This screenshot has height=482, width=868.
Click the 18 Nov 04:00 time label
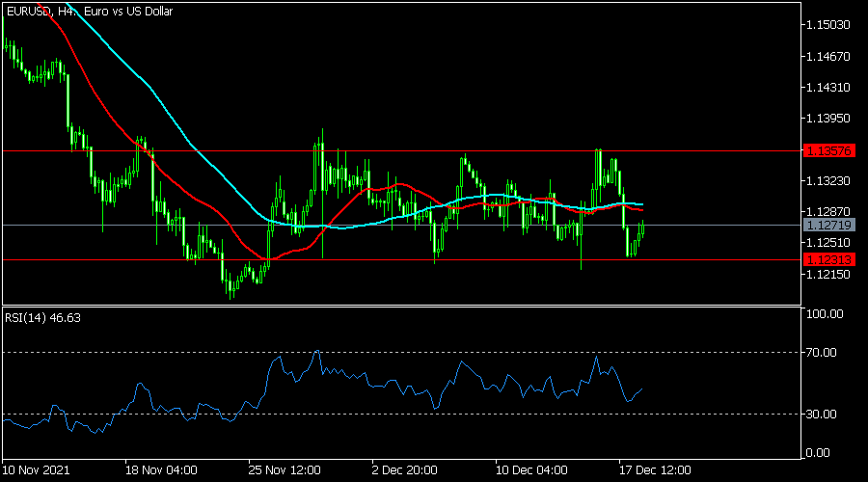point(161,470)
